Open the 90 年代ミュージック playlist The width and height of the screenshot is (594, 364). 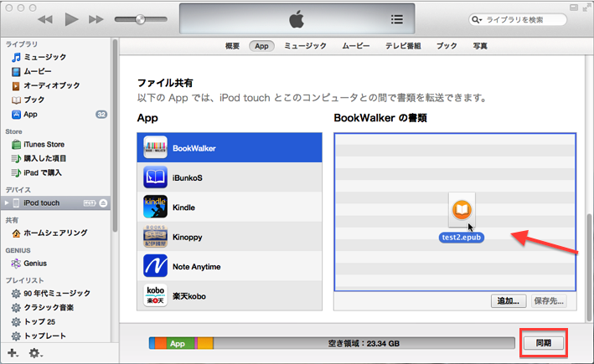(56, 293)
